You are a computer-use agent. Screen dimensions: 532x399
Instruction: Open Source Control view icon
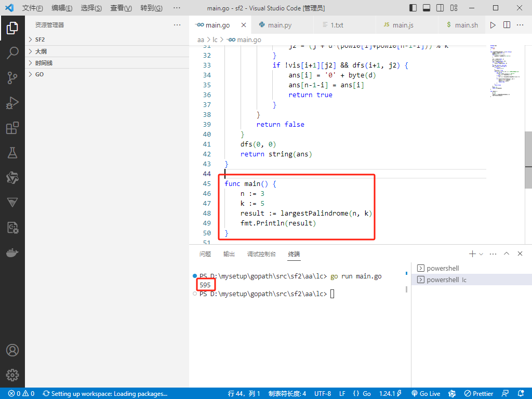pyautogui.click(x=12, y=78)
